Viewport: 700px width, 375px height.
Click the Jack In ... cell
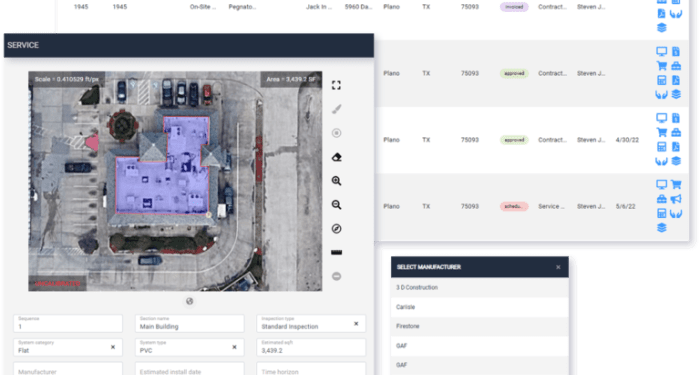[319, 7]
